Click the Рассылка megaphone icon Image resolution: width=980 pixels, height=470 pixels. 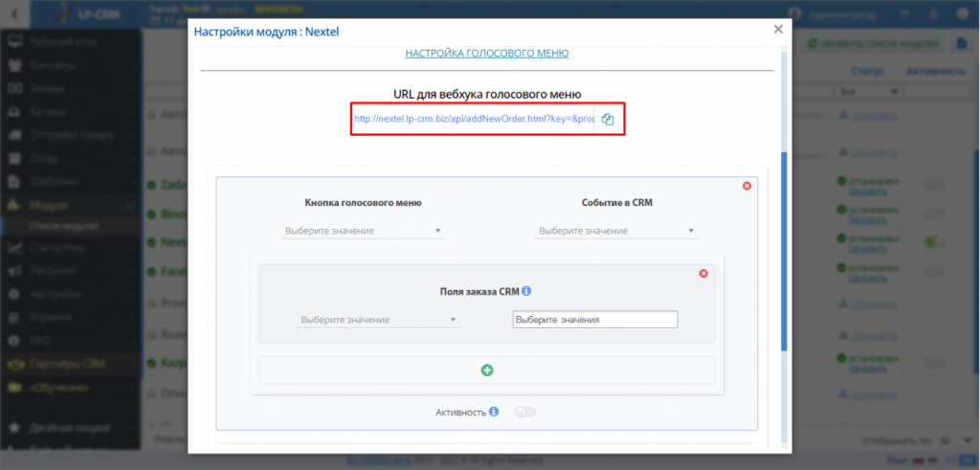(15, 271)
